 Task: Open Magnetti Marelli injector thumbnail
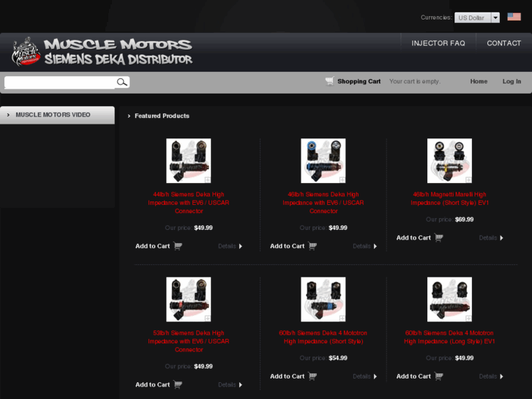(x=449, y=160)
